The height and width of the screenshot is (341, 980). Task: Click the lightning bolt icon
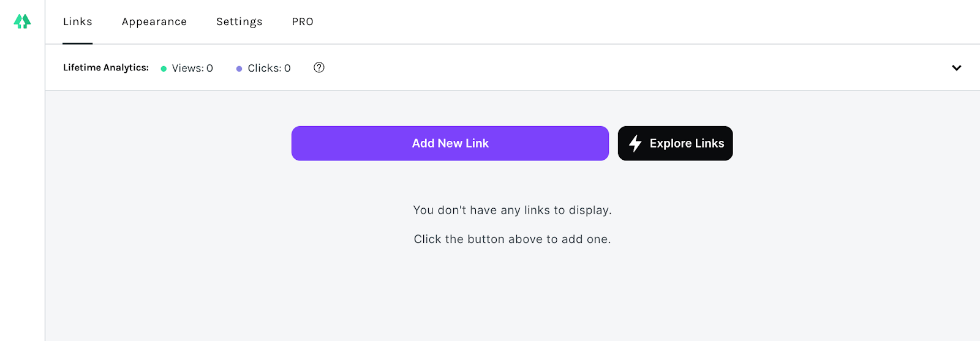[635, 143]
